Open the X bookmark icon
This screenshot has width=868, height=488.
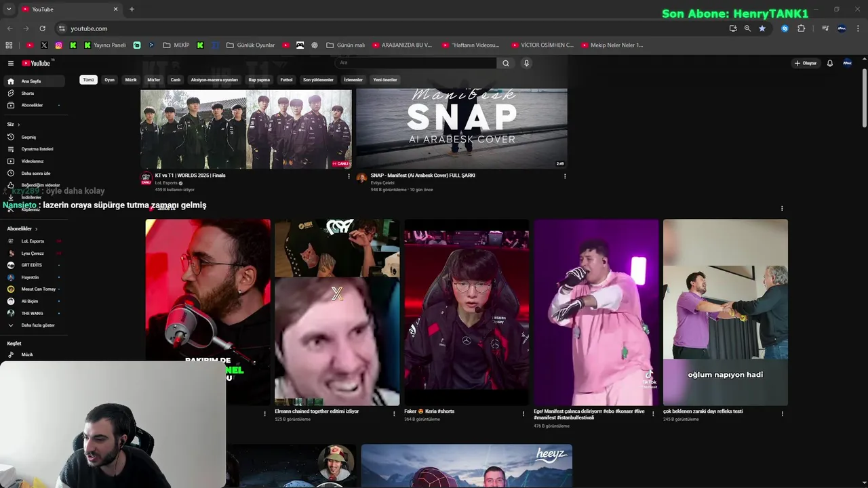[44, 45]
